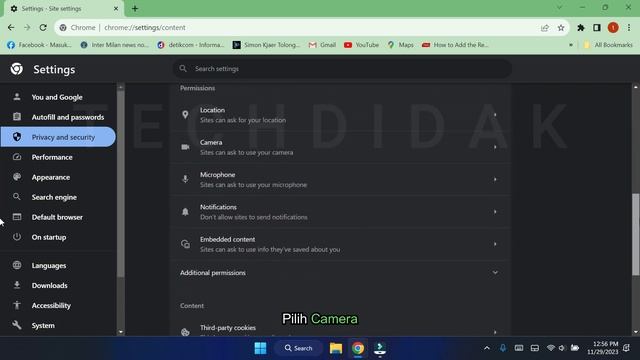Select Appearance in sidebar
Screen dimensions: 640x360
click(58, 177)
